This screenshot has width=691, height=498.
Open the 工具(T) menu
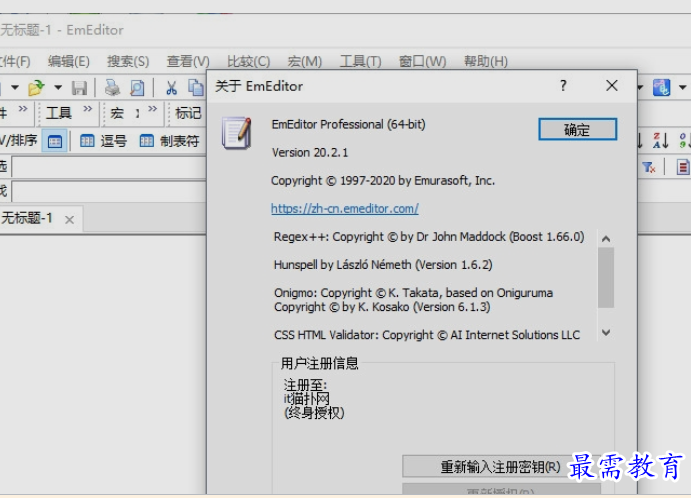(360, 61)
